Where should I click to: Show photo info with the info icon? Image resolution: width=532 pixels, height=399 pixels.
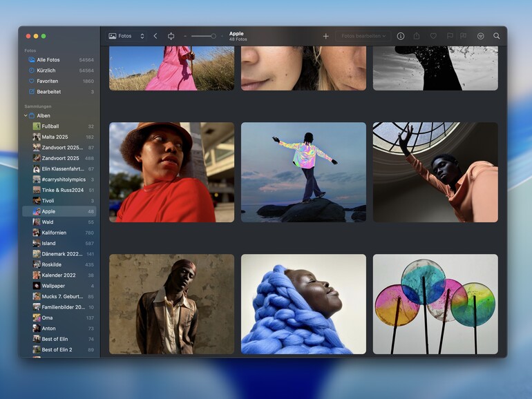[401, 36]
